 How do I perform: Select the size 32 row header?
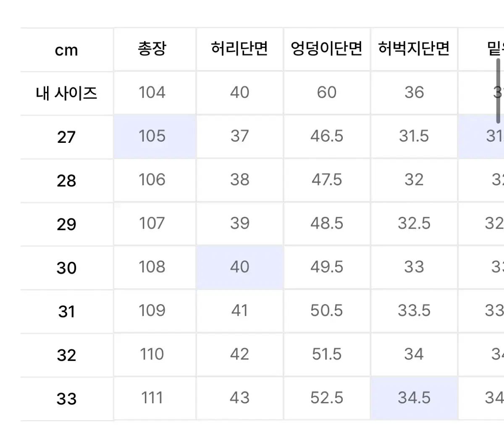(x=66, y=355)
